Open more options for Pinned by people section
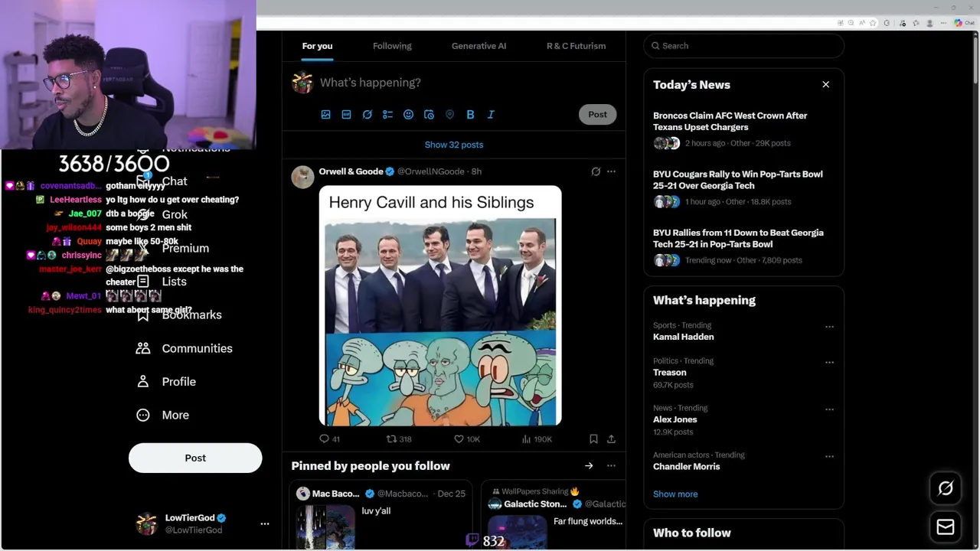Viewport: 980px width, 551px height. (x=611, y=466)
